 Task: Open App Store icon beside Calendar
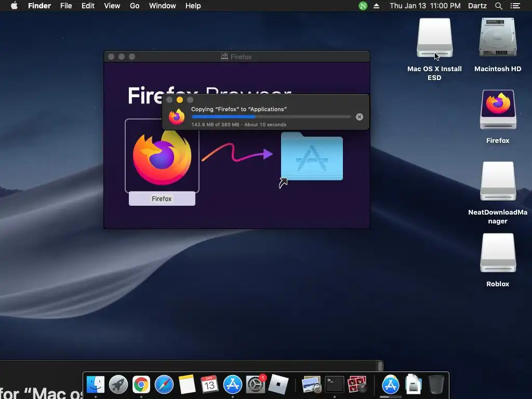(232, 385)
